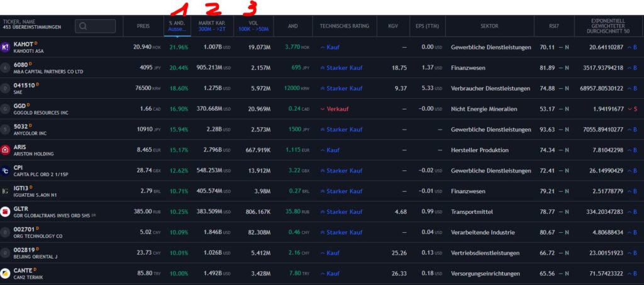Open the ARIS ticker link
The width and height of the screenshot is (644, 285).
tap(19, 147)
